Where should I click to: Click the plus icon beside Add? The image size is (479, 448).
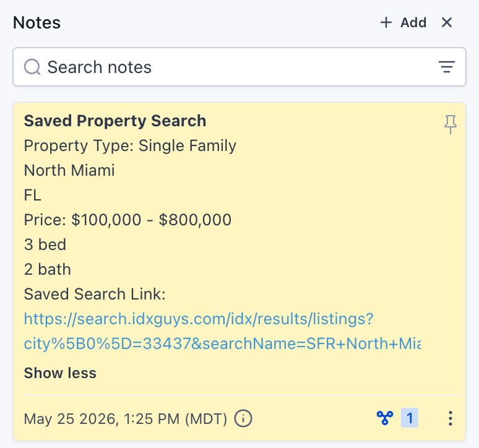pos(386,23)
